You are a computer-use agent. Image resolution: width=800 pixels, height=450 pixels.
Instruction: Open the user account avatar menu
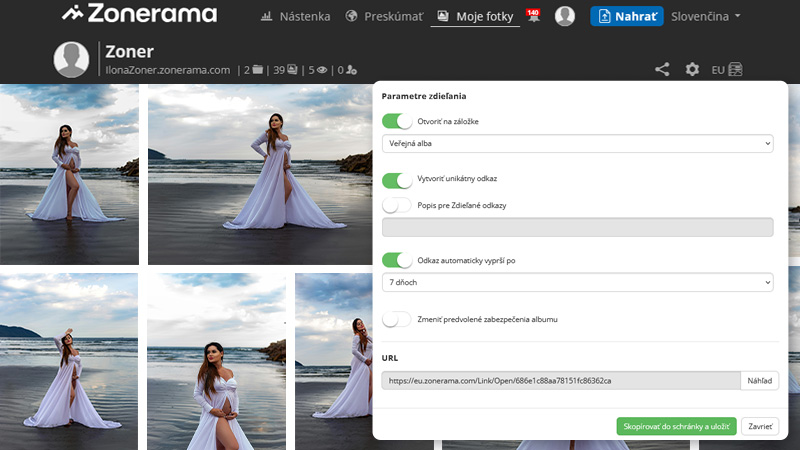(x=565, y=16)
